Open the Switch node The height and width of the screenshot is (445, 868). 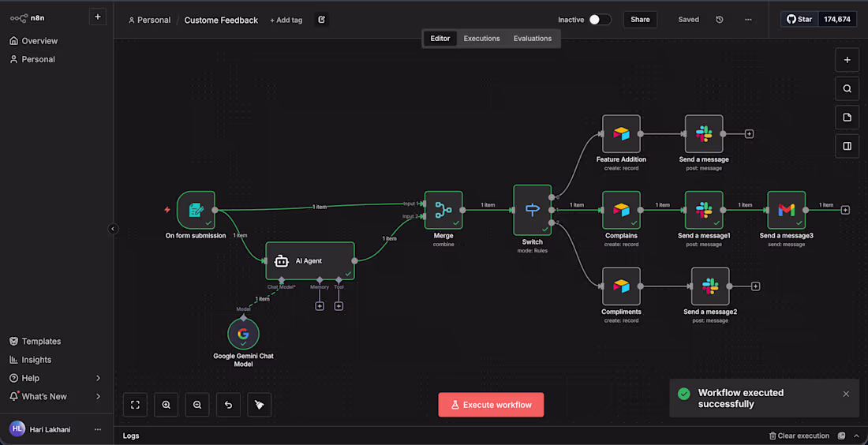tap(533, 210)
